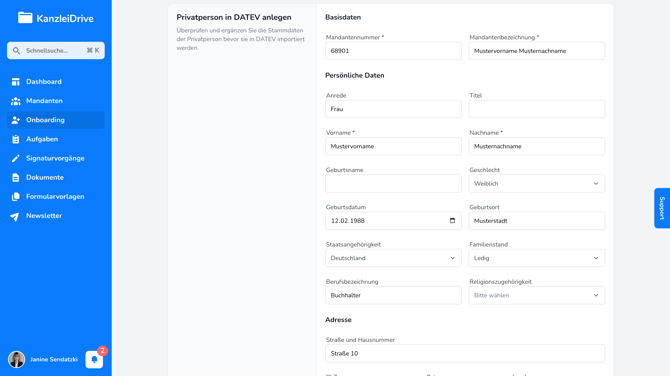Viewport: 670px width, 376px height.
Task: Click Janine Sendatzki profile avatar
Action: [17, 359]
